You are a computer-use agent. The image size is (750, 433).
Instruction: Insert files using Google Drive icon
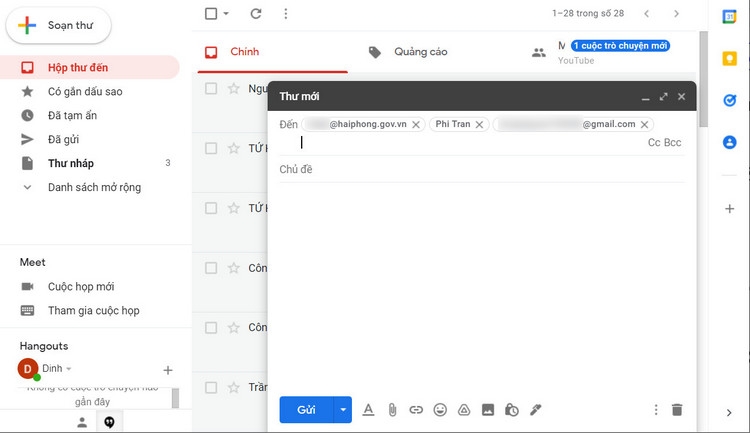(464, 410)
